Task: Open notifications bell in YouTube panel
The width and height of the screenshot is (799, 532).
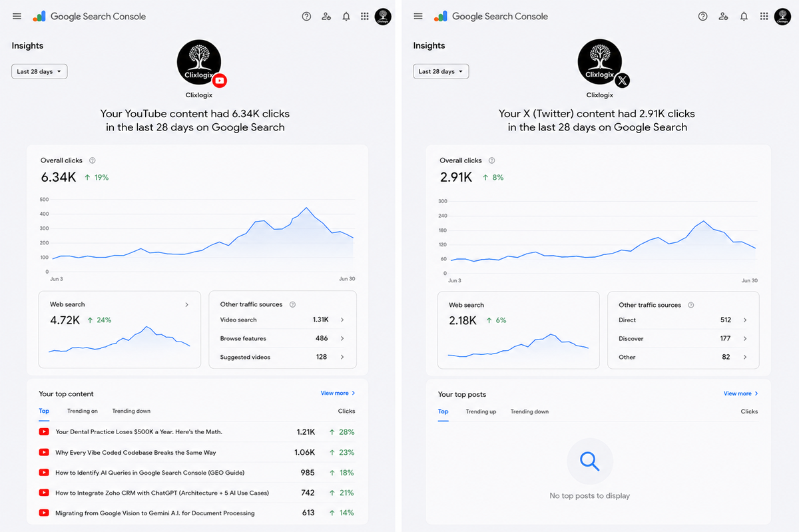Action: (x=346, y=17)
